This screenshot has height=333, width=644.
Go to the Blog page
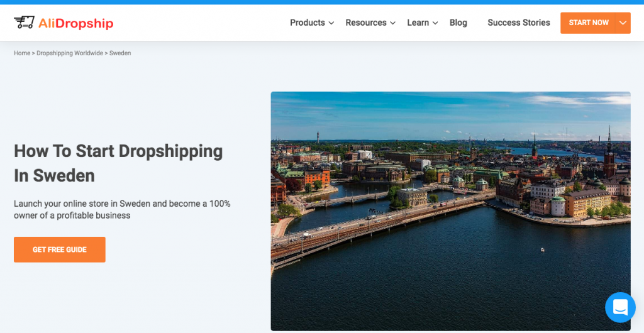pyautogui.click(x=458, y=23)
